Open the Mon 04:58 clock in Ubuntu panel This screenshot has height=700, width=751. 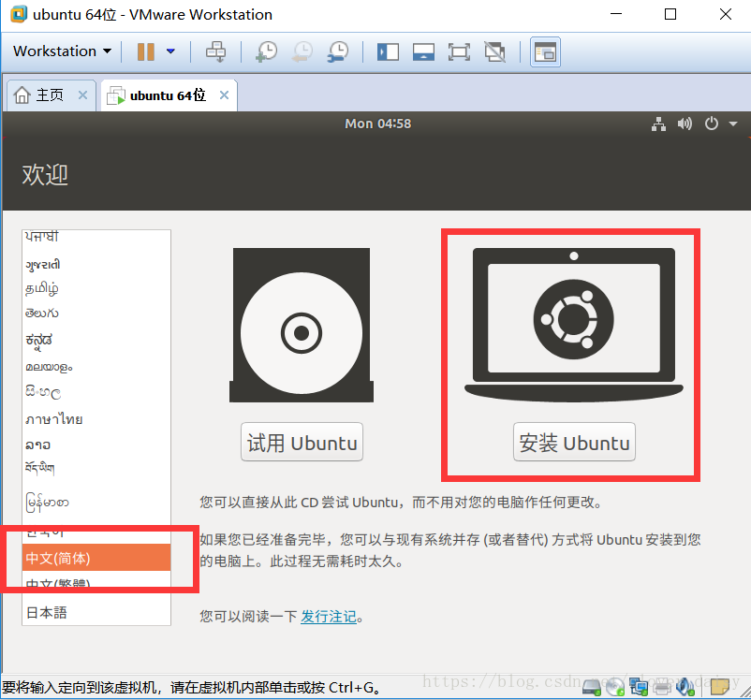click(x=378, y=124)
